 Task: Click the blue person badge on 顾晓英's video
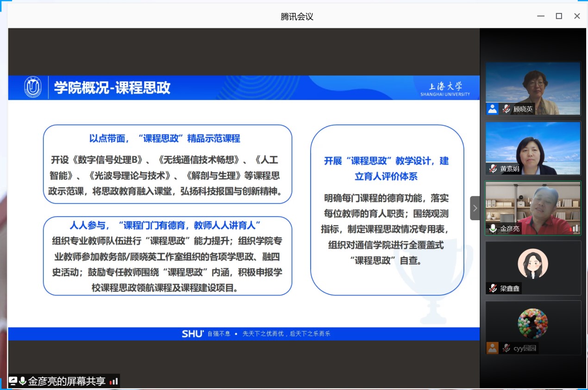493,109
